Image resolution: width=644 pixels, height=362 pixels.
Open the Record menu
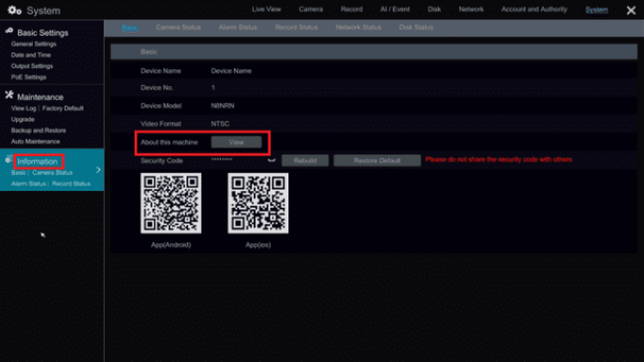pyautogui.click(x=352, y=9)
